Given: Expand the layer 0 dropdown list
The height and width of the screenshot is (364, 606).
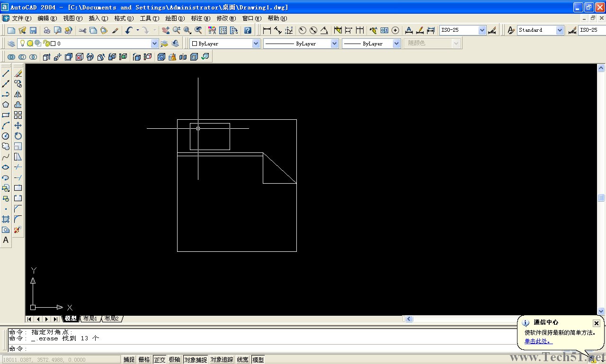Looking at the screenshot, I should click(154, 44).
